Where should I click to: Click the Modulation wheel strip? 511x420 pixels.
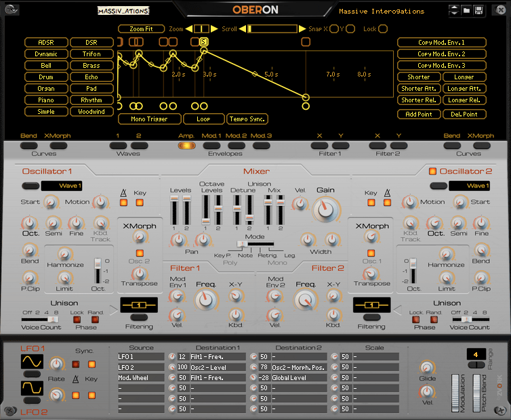[x=455, y=393]
